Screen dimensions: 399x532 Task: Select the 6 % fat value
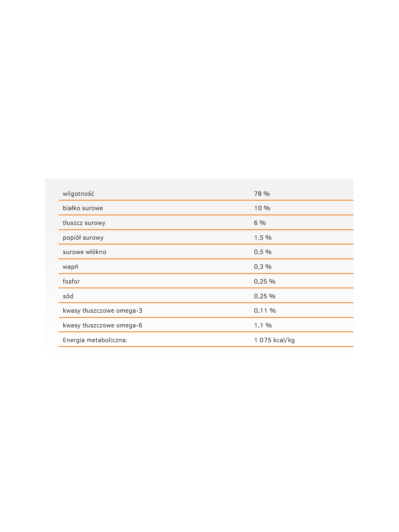pos(260,223)
